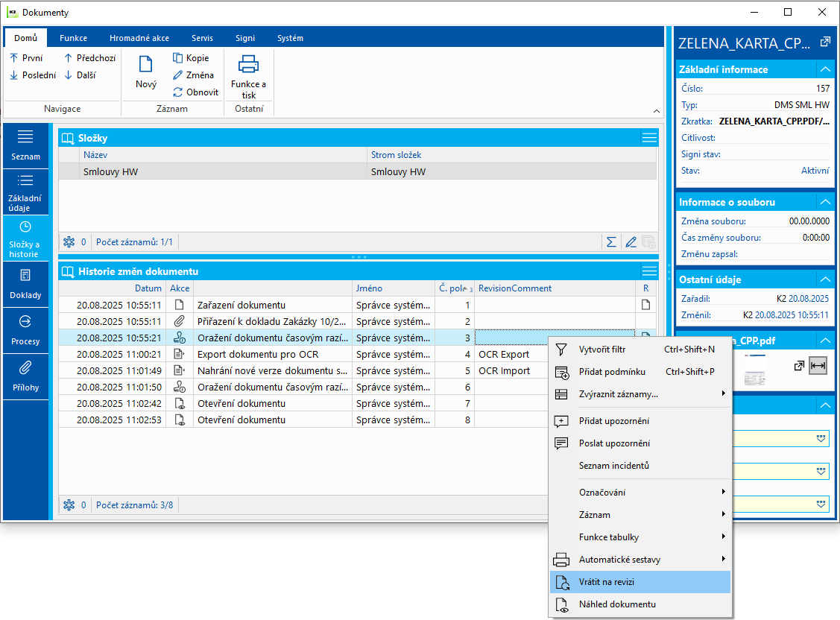The image size is (840, 620).
Task: Open Funkce a tisk printer icon
Action: tap(248, 65)
